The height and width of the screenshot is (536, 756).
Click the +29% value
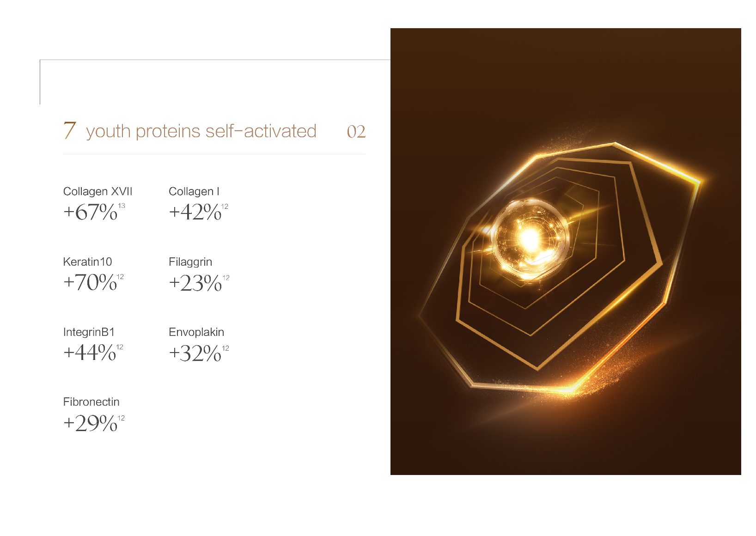pos(91,424)
